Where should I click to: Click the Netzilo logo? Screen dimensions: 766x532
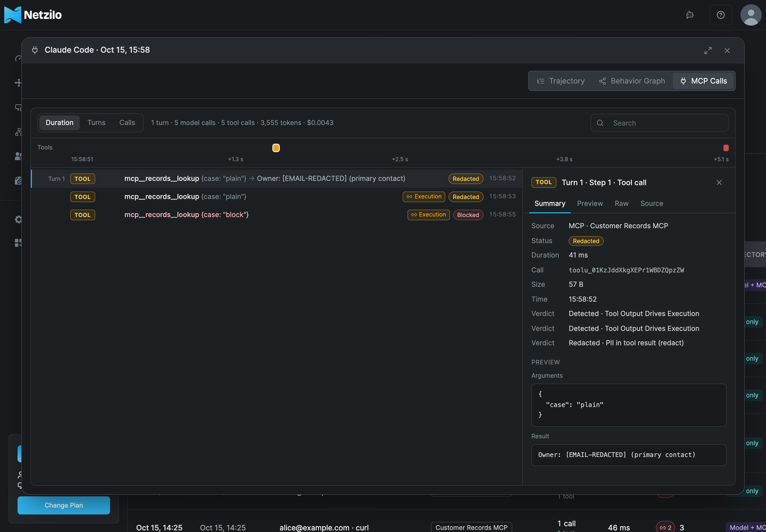click(33, 15)
